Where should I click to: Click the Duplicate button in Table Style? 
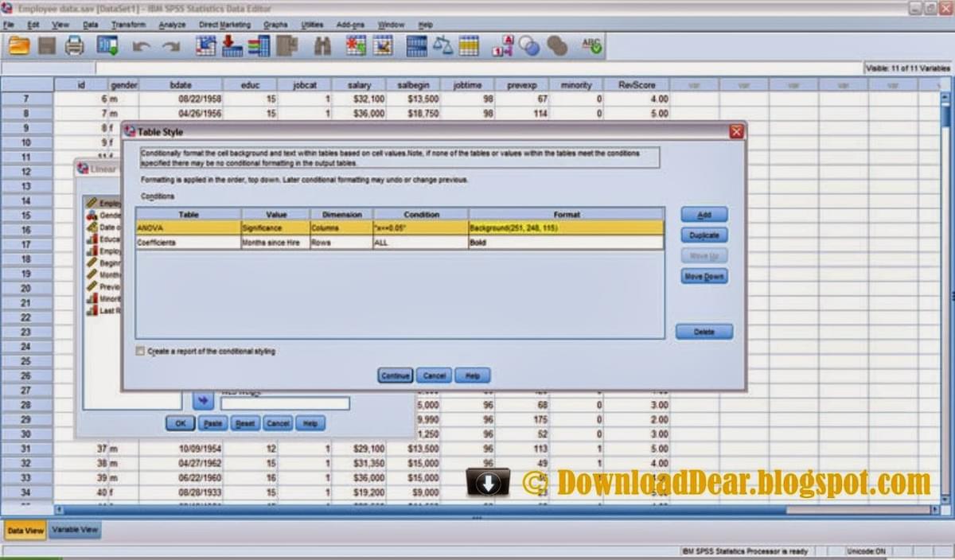704,235
